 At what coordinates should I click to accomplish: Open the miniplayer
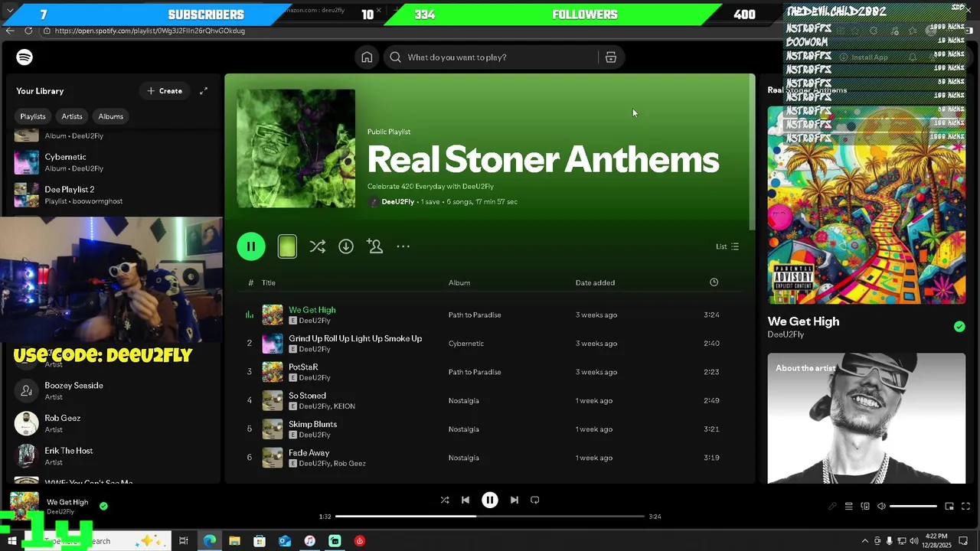click(949, 506)
